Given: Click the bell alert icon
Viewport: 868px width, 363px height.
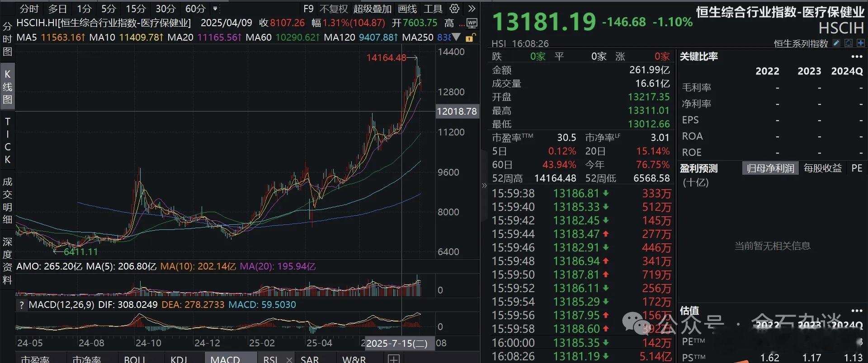Looking at the screenshot, I should pyautogui.click(x=849, y=43).
